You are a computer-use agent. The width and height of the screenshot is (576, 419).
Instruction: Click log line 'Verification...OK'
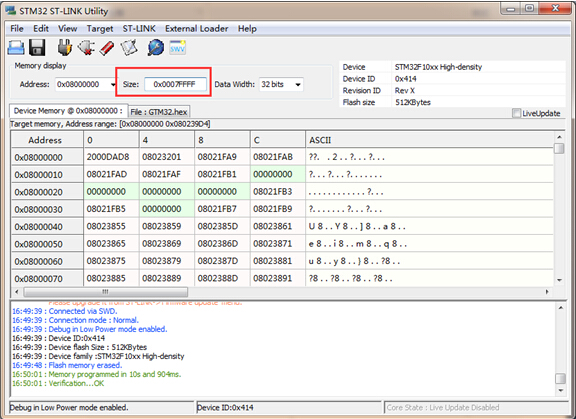tap(58, 383)
